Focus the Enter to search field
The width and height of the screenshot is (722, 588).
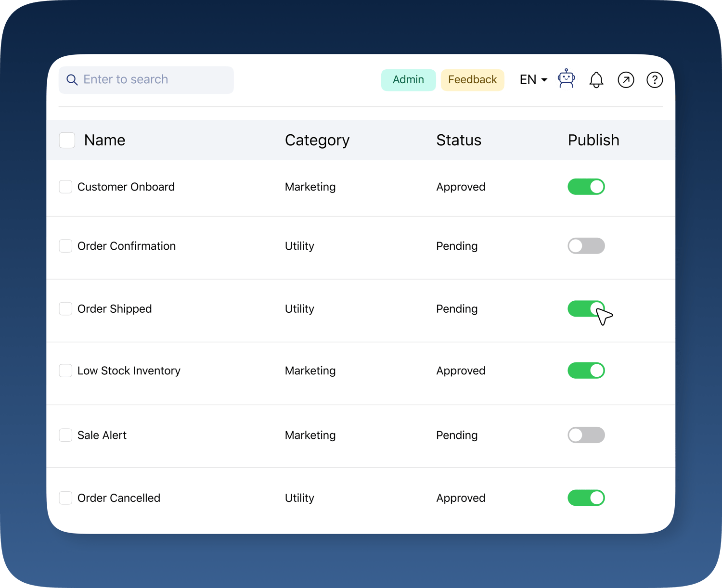click(154, 80)
